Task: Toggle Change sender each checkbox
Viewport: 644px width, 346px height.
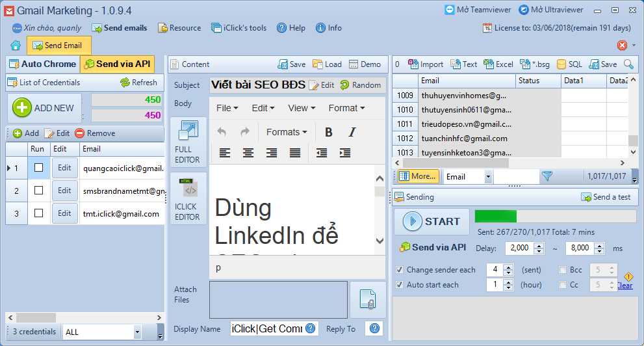Action: tap(399, 270)
